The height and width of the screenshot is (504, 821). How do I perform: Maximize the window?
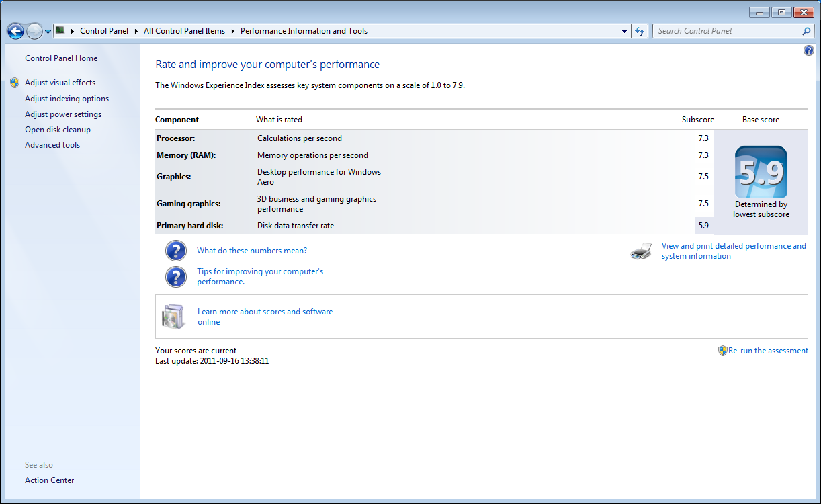781,12
